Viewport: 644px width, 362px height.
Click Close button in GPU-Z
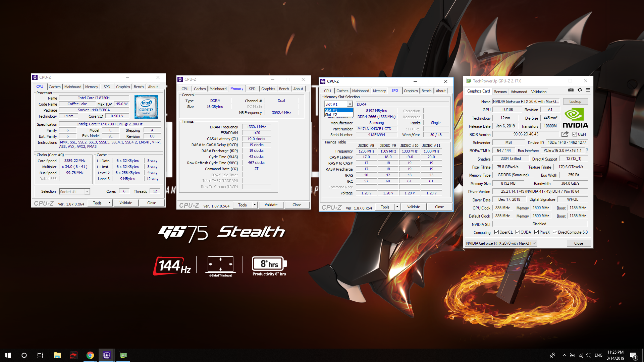pyautogui.click(x=579, y=243)
